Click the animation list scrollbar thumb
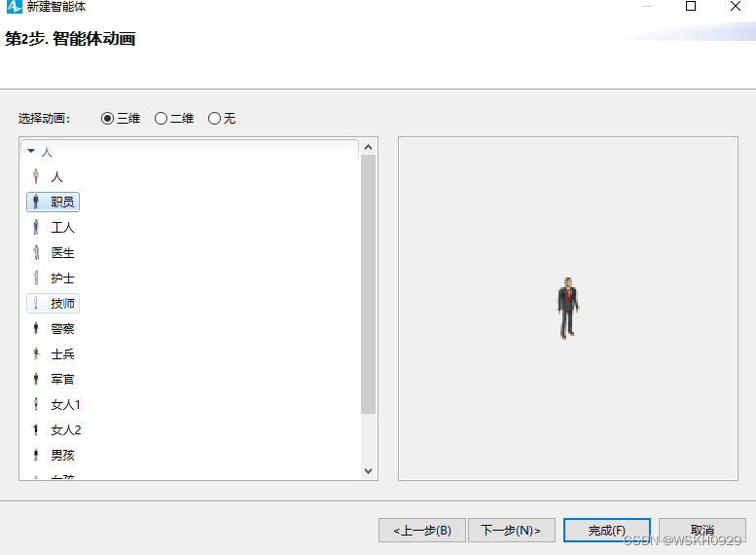756x555 pixels. click(x=369, y=284)
